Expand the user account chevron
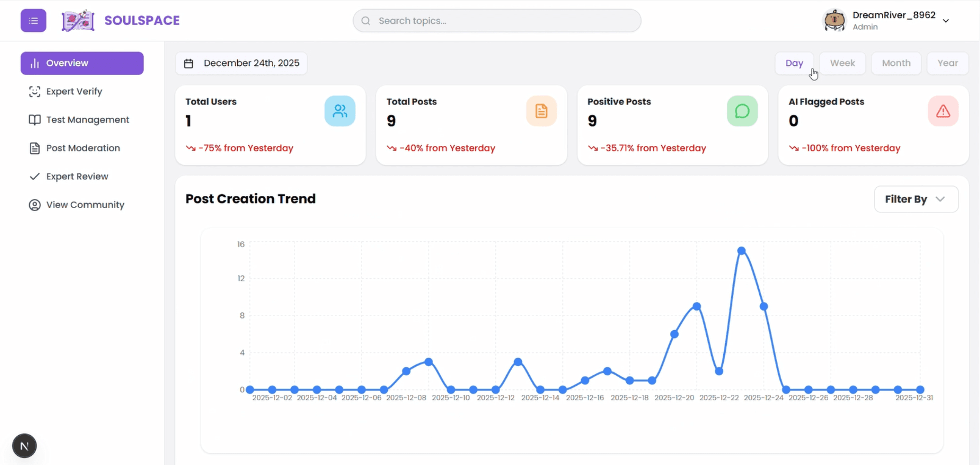The image size is (980, 465). pyautogui.click(x=946, y=21)
